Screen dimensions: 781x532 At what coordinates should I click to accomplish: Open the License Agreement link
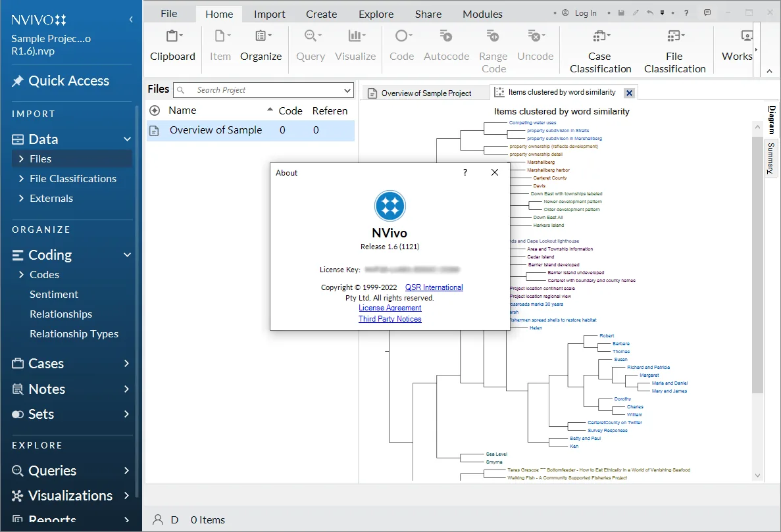point(390,308)
